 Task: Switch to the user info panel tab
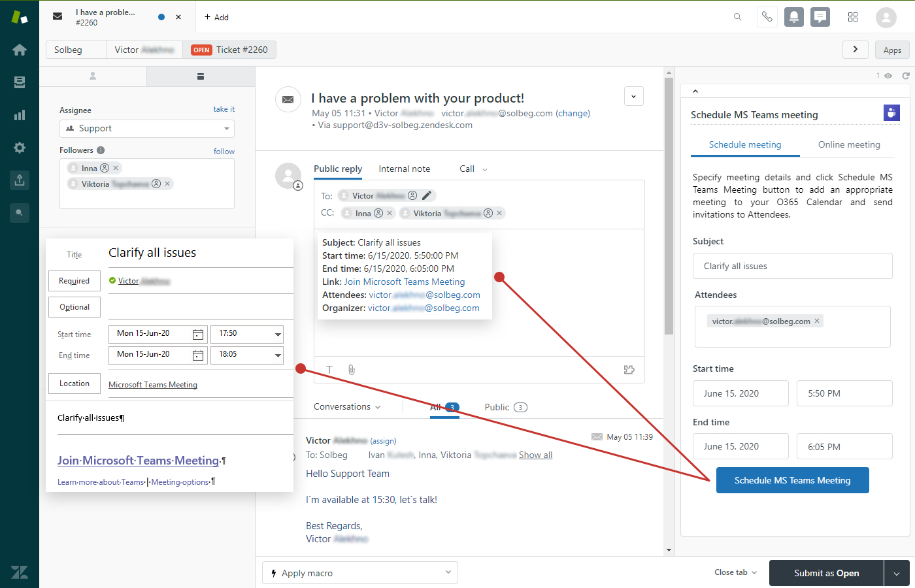(93, 76)
